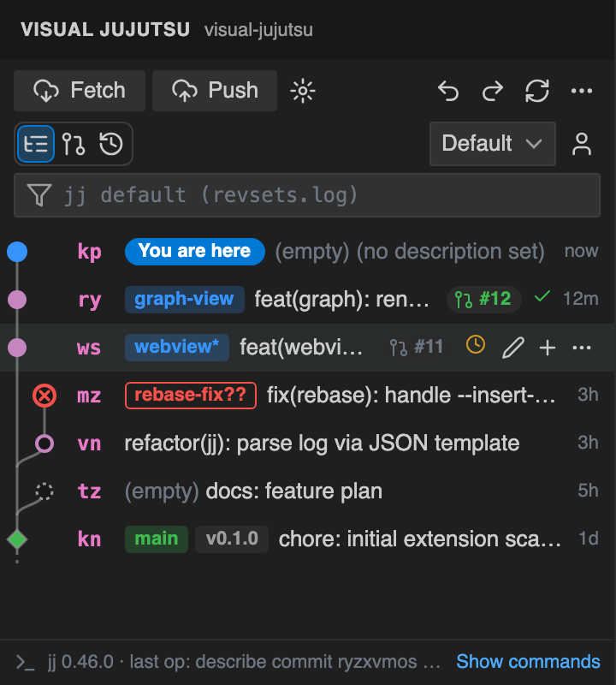Image resolution: width=616 pixels, height=685 pixels.
Task: Click the rebase-fix?? conflicted bookmark tag
Action: pos(190,396)
